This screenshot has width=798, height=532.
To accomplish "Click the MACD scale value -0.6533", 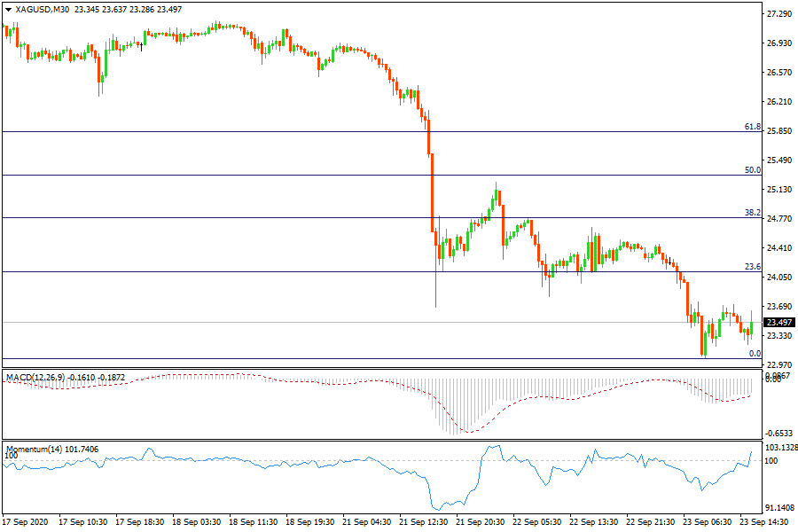I will click(x=778, y=434).
